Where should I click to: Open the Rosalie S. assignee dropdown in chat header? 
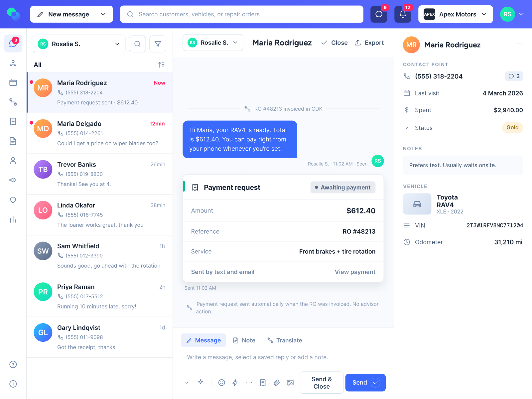[x=213, y=43]
